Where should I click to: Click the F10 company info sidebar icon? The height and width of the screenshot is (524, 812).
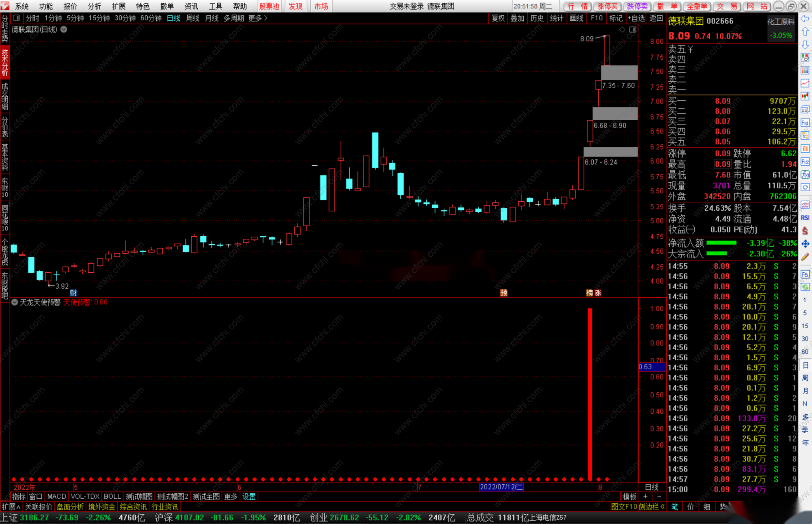tap(805, 123)
